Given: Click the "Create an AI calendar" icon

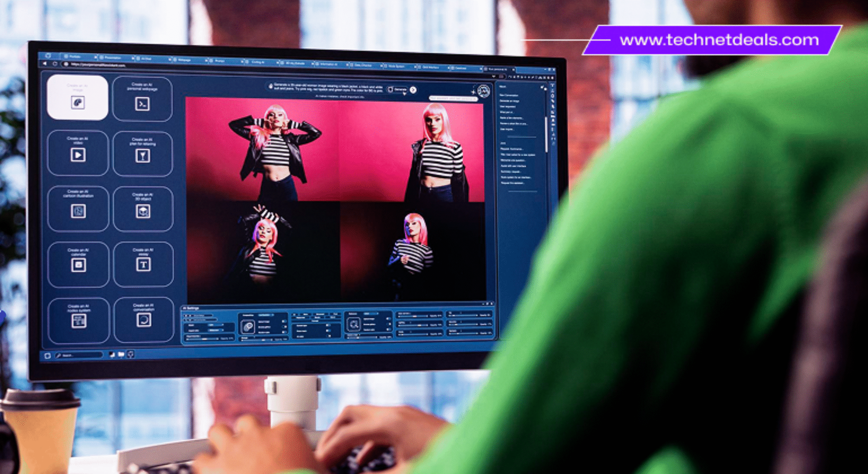Looking at the screenshot, I should [78, 264].
